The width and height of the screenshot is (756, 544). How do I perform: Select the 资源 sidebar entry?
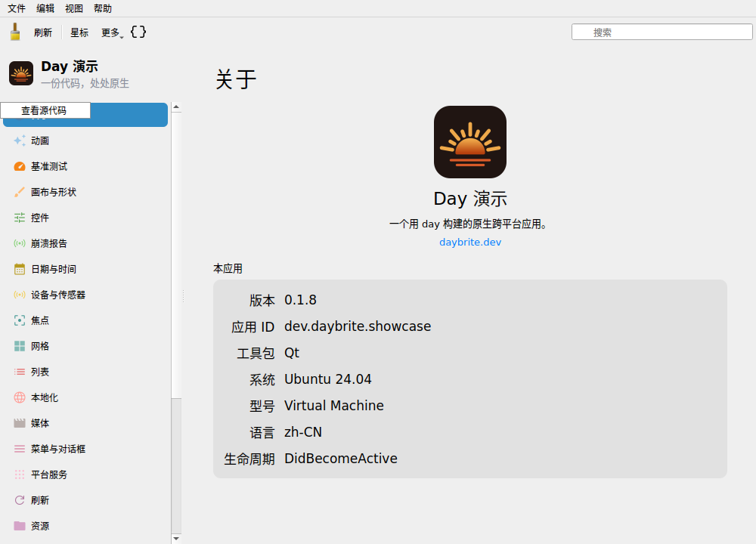click(x=85, y=526)
